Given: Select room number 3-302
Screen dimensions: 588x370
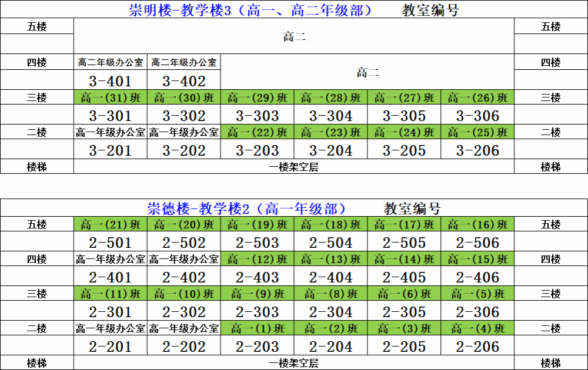Looking at the screenshot, I should 184,116.
